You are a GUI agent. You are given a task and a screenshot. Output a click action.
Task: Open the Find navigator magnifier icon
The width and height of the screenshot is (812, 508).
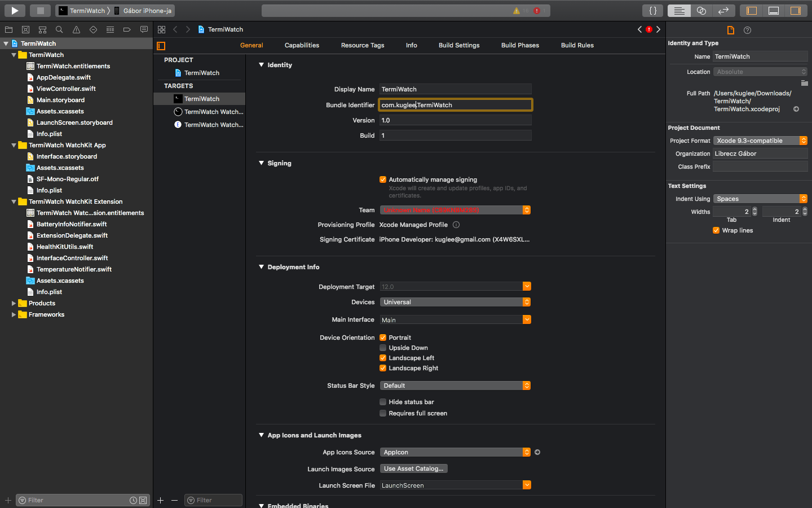[x=59, y=29]
